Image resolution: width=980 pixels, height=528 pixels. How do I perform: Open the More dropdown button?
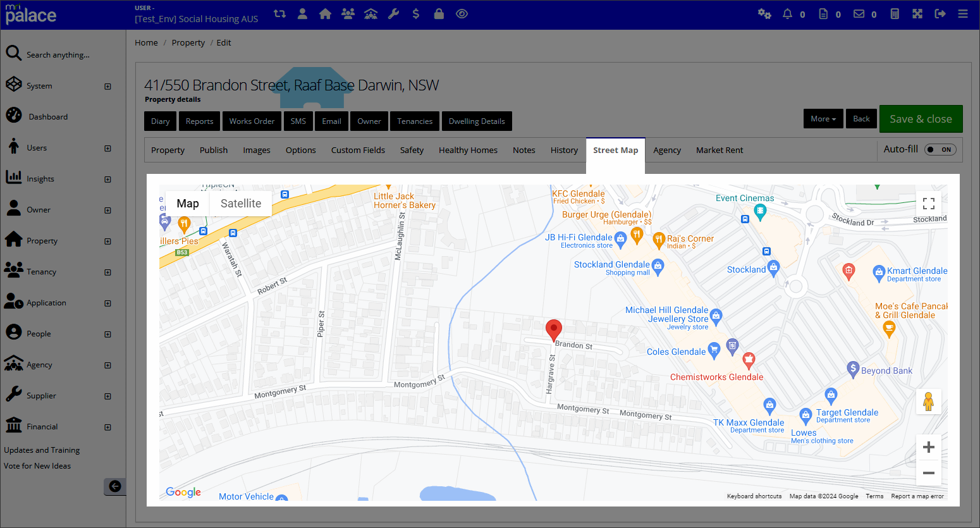pyautogui.click(x=823, y=119)
